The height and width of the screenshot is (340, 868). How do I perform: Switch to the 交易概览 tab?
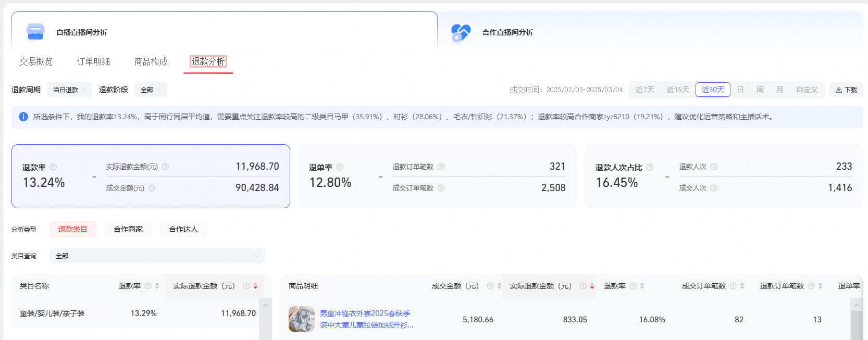point(36,61)
